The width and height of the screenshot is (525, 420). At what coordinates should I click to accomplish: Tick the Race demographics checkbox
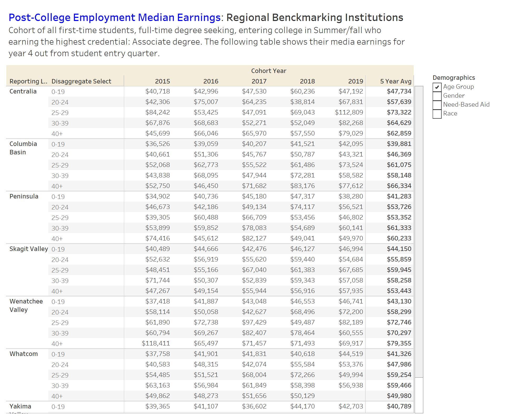click(437, 114)
